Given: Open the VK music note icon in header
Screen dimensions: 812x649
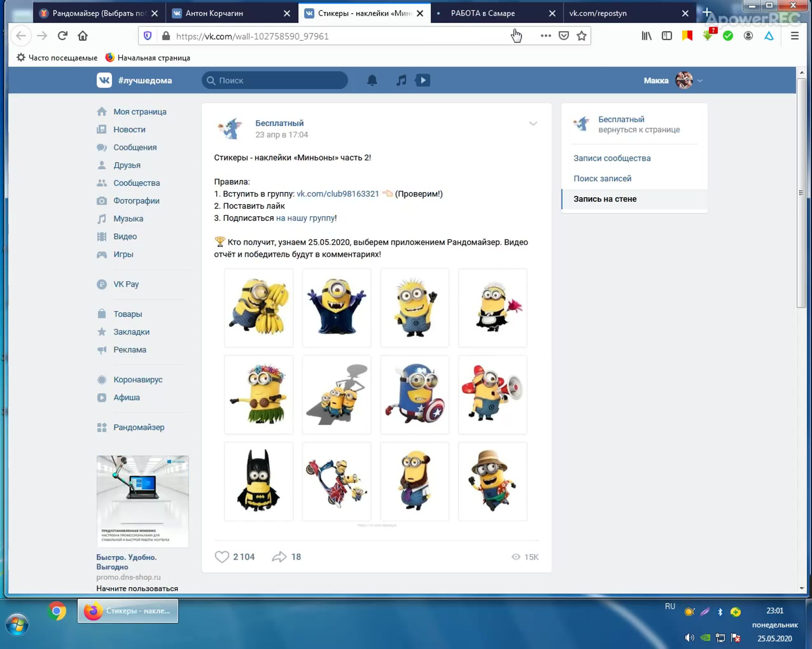Looking at the screenshot, I should (x=401, y=80).
